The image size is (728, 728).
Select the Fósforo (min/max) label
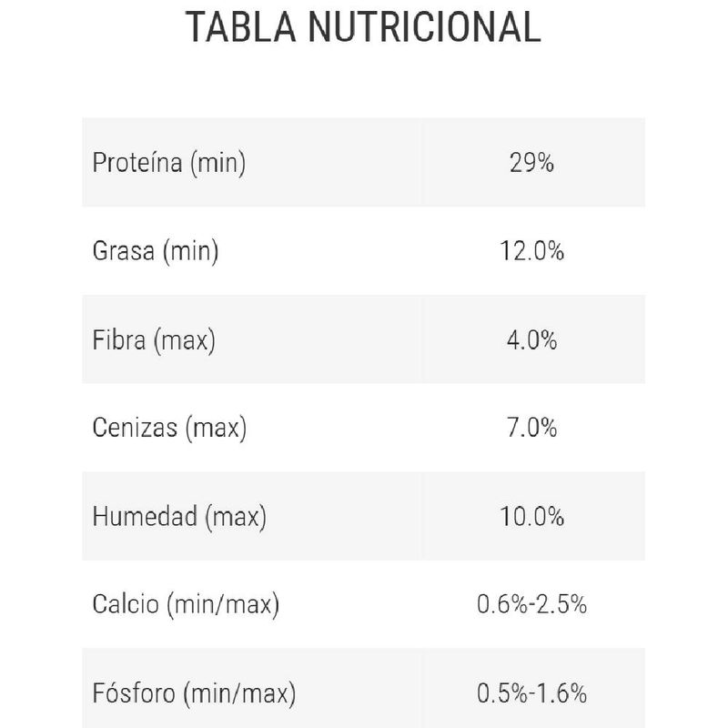click(194, 693)
